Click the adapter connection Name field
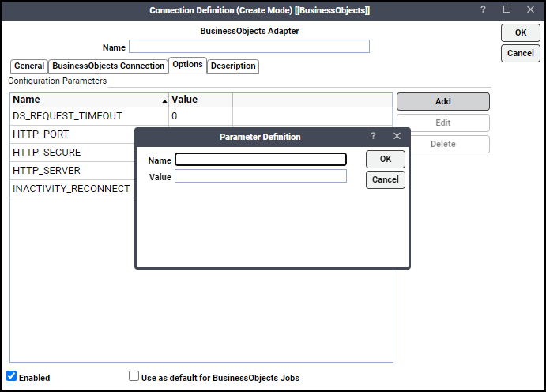Image resolution: width=546 pixels, height=392 pixels. tap(250, 47)
